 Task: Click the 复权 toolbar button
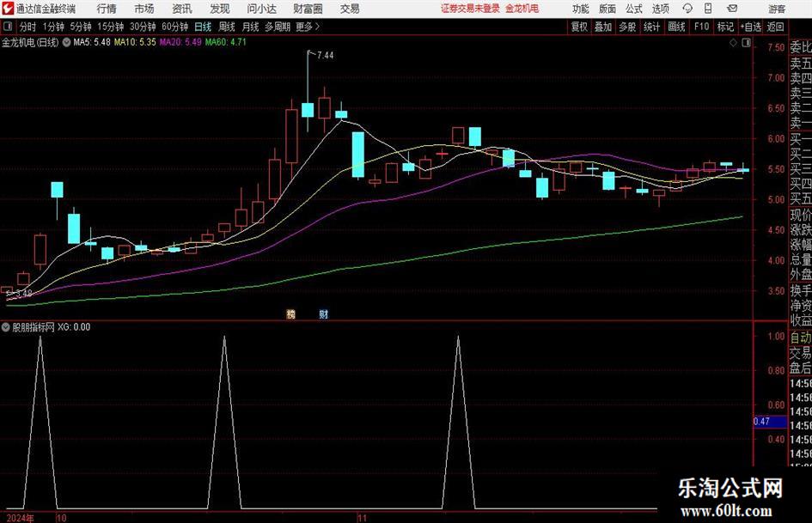(x=579, y=27)
